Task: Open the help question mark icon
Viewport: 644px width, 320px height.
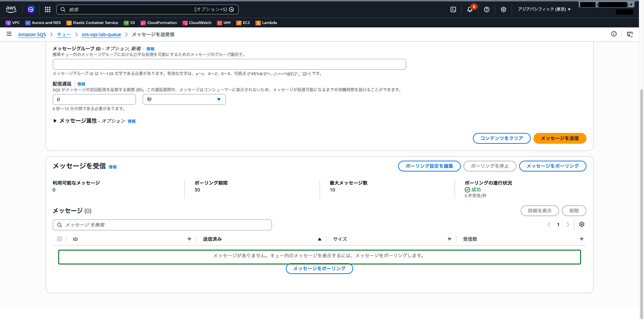Action: 487,9
